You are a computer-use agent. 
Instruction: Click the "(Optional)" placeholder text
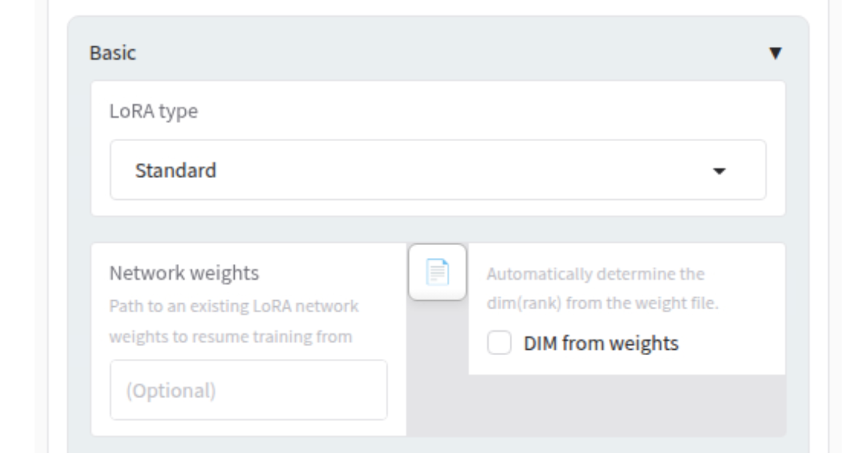click(x=171, y=391)
